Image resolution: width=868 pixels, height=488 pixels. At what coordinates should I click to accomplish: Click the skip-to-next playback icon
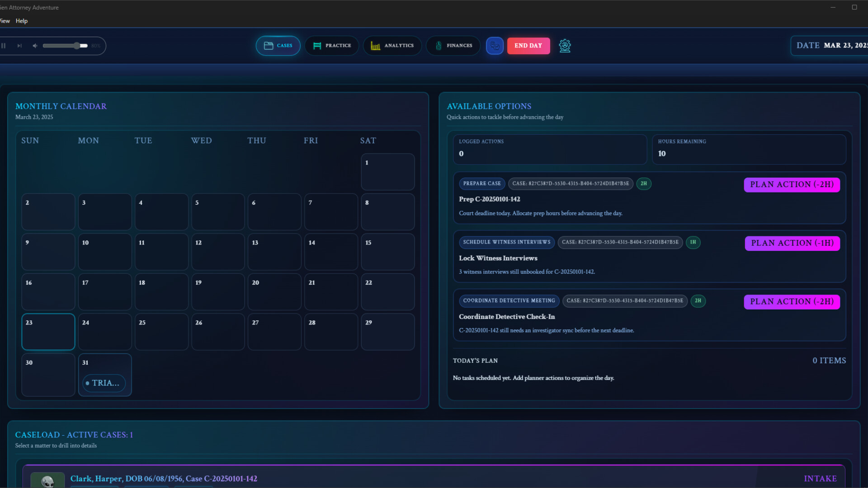click(x=19, y=46)
